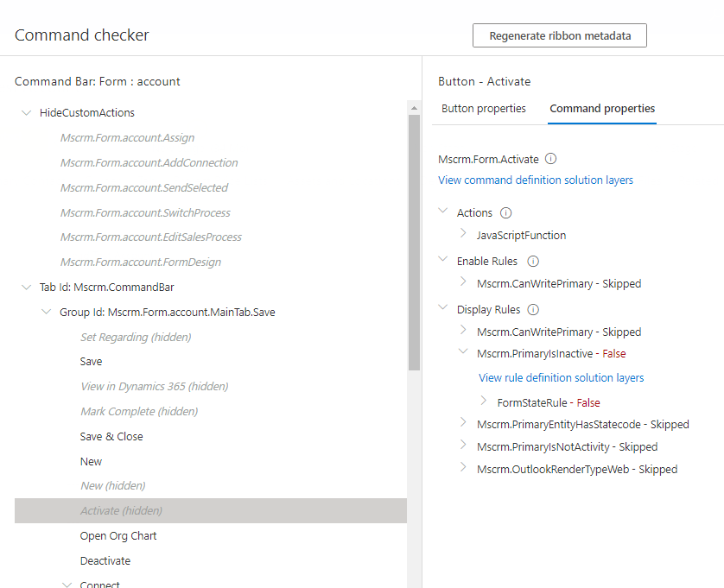Click the Enable Rules info icon
This screenshot has height=588, width=724.
click(x=533, y=262)
